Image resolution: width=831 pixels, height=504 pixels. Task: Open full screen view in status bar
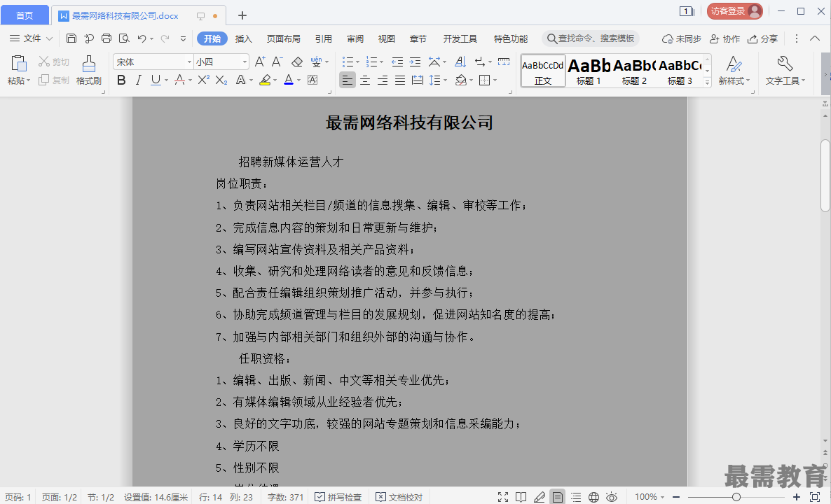click(503, 497)
